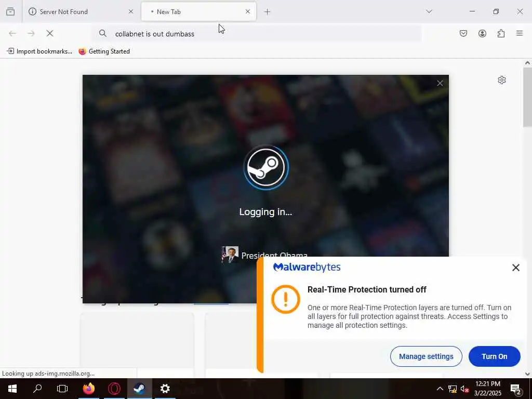Image resolution: width=532 pixels, height=399 pixels.
Task: Click Import bookmarks in bookmarks bar
Action: [39, 51]
